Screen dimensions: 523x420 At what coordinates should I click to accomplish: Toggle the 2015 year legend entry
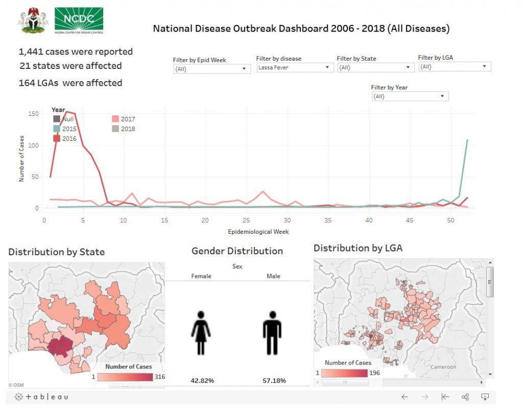click(64, 129)
